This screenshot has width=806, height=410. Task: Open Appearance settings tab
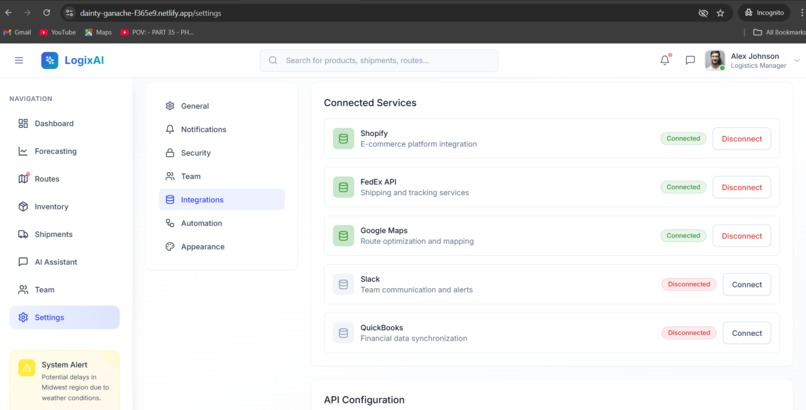point(222,247)
